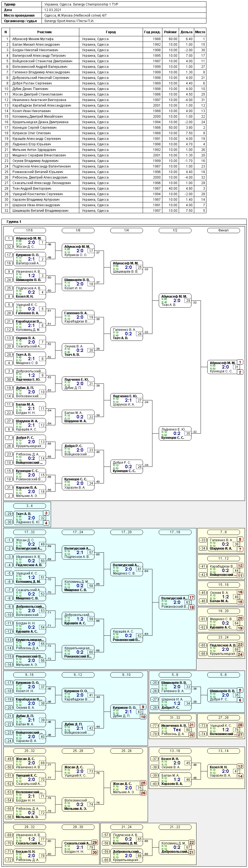The height and width of the screenshot is (868, 248).
Task: Select the birth year cell 1995
Action: pyautogui.click(x=157, y=56)
